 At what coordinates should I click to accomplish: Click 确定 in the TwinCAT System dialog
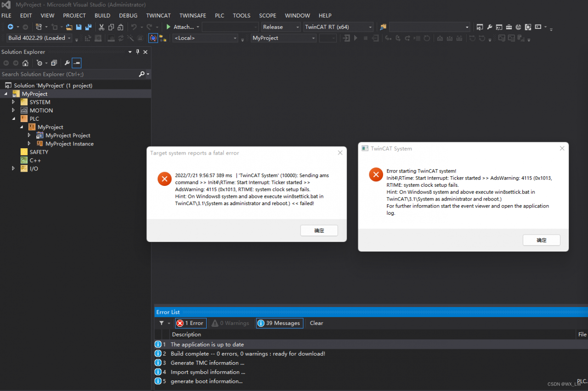click(541, 240)
